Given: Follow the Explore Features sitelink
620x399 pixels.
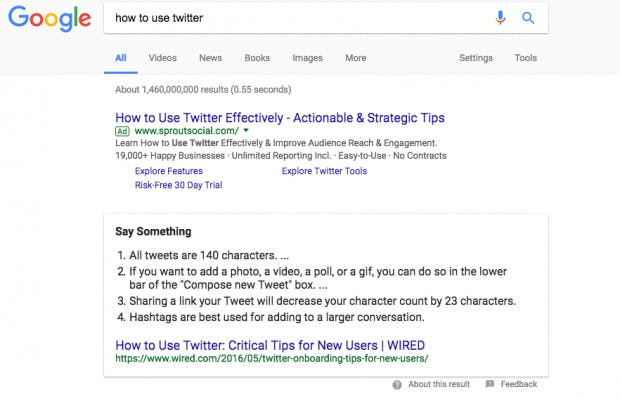Looking at the screenshot, I should point(169,171).
